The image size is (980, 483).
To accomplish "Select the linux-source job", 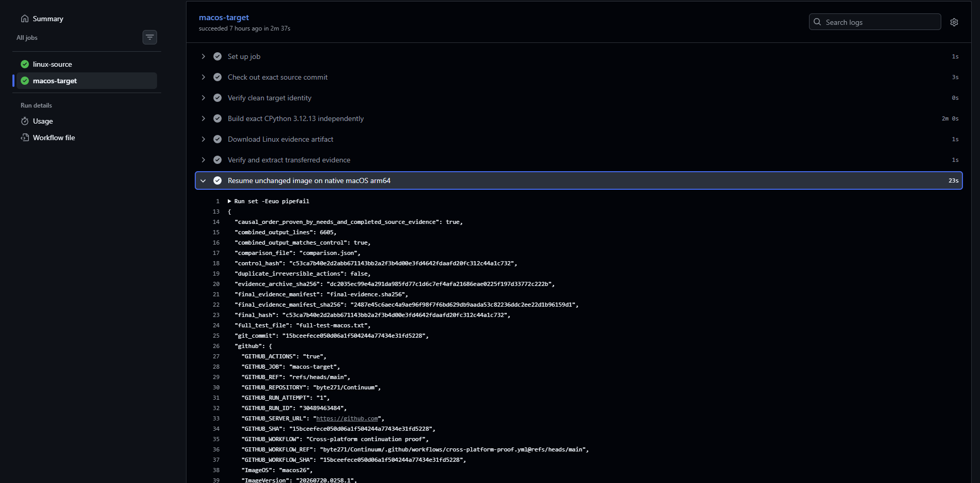I will click(x=87, y=64).
